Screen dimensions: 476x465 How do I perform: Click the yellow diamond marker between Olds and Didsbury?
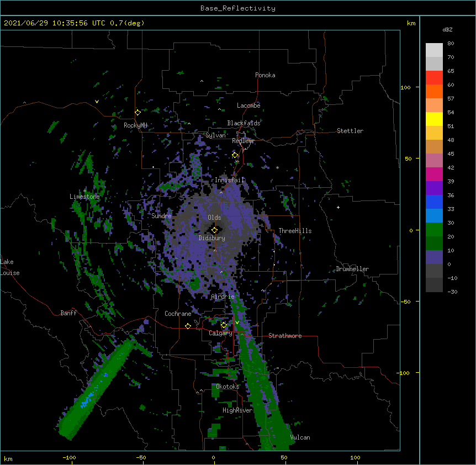(214, 230)
